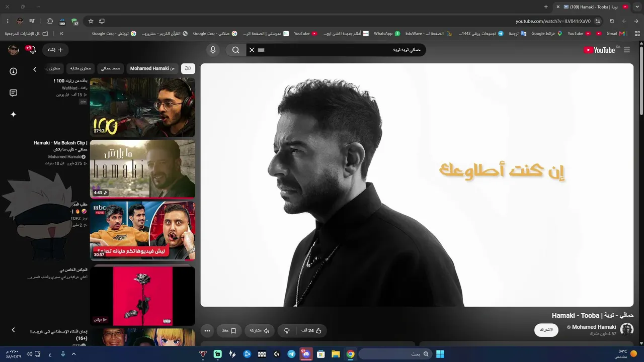The image size is (644, 362).
Task: Submit search with magnifier button
Action: (235, 50)
